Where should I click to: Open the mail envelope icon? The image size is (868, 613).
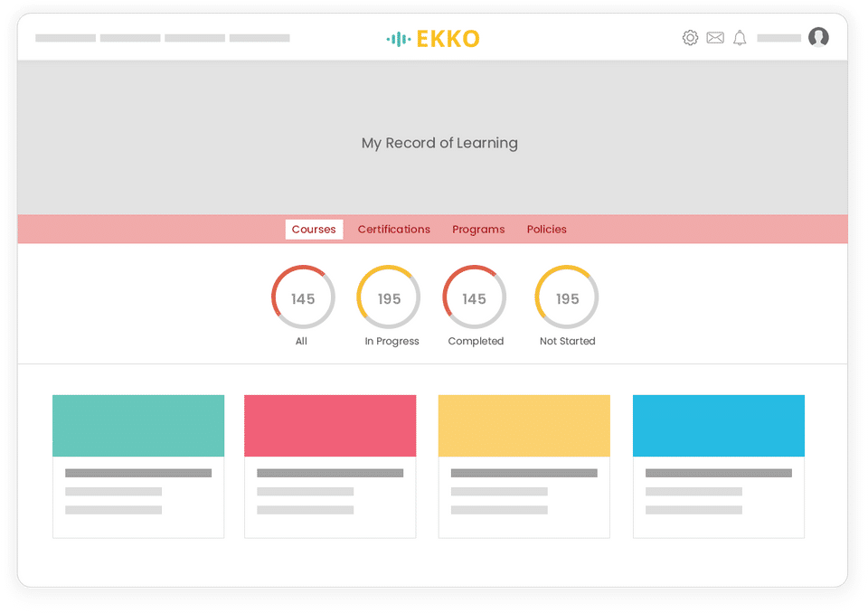715,38
